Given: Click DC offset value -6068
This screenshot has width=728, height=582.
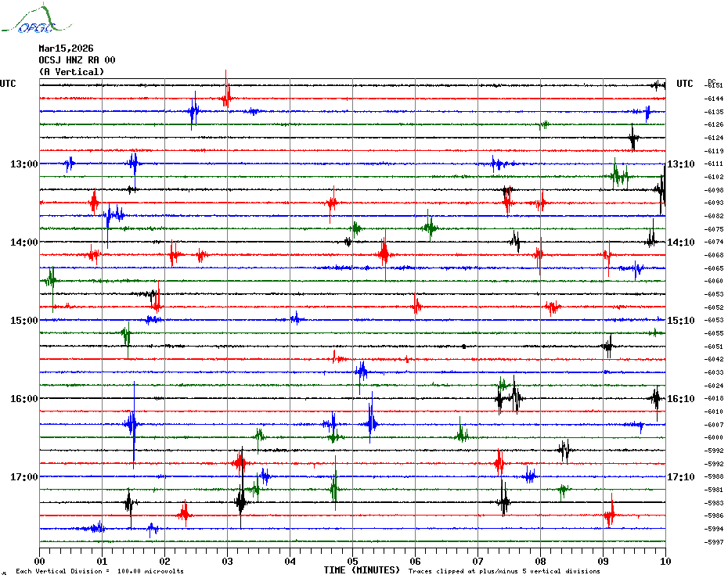Looking at the screenshot, I should tap(714, 255).
